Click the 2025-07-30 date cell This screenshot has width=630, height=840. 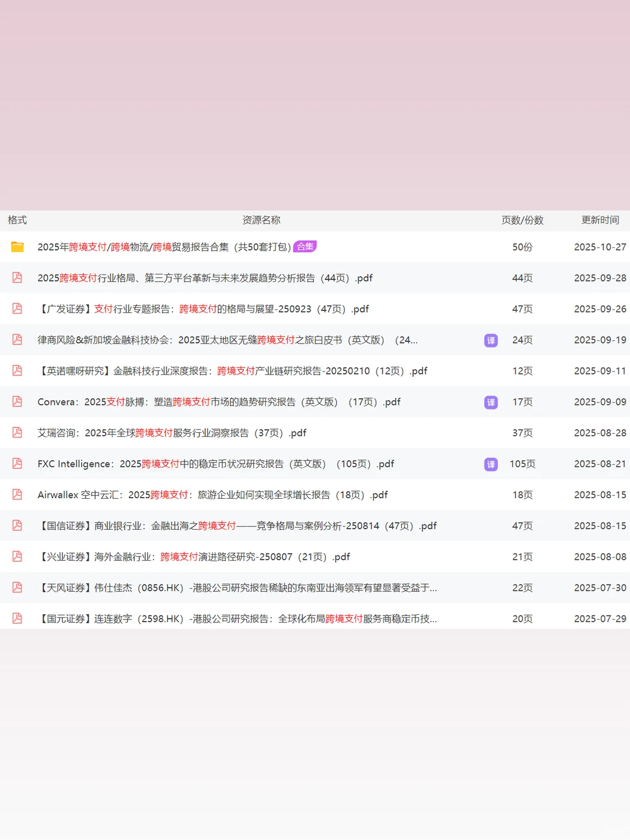[x=600, y=587]
